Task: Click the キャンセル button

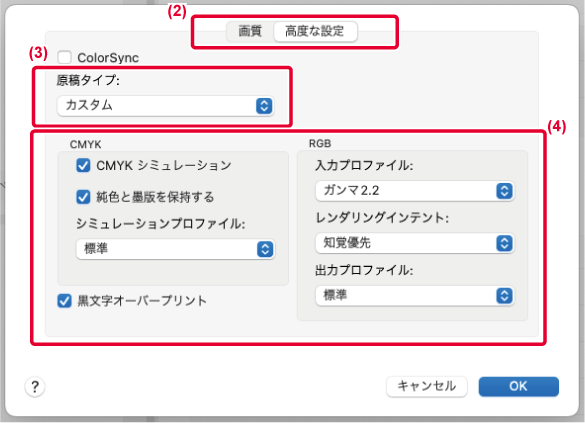Action: coord(426,386)
